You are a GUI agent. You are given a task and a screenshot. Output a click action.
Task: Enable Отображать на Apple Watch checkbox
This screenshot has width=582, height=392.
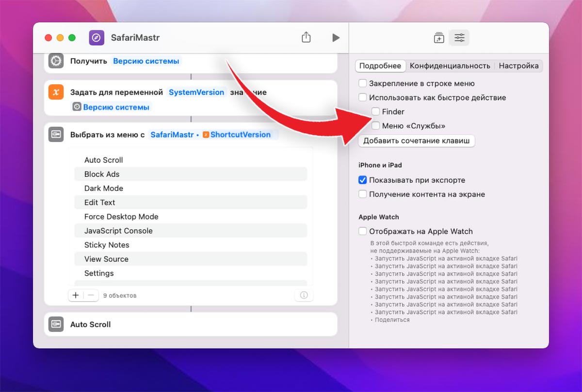coord(363,232)
